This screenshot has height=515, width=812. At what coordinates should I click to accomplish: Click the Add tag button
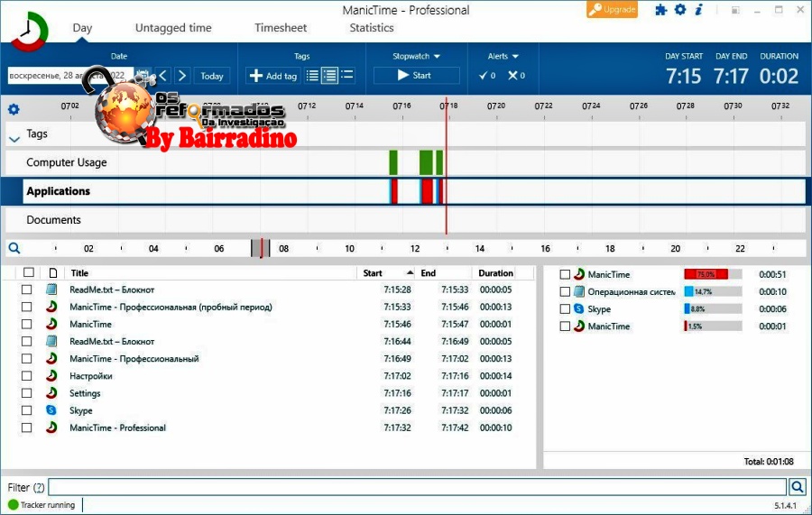click(273, 76)
